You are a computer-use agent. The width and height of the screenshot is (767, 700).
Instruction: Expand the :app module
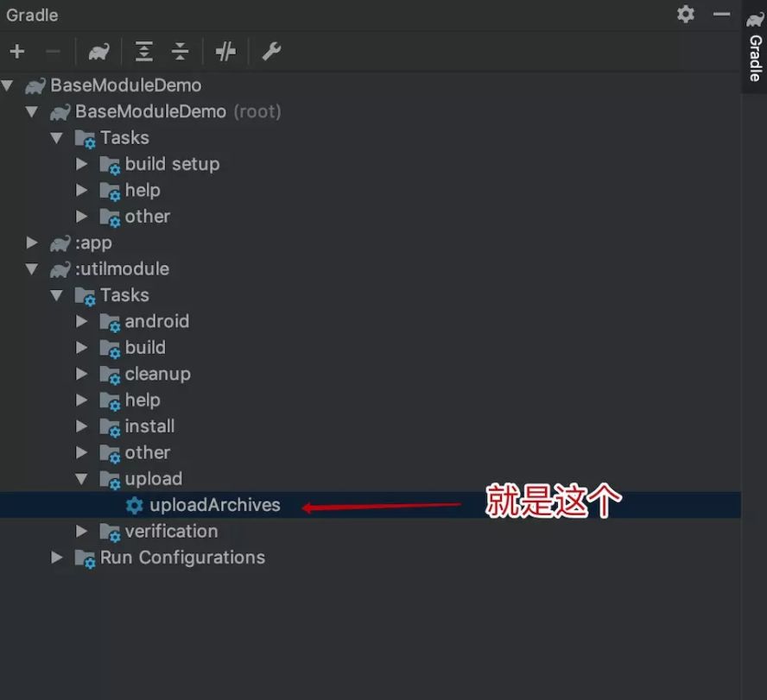[x=32, y=243]
